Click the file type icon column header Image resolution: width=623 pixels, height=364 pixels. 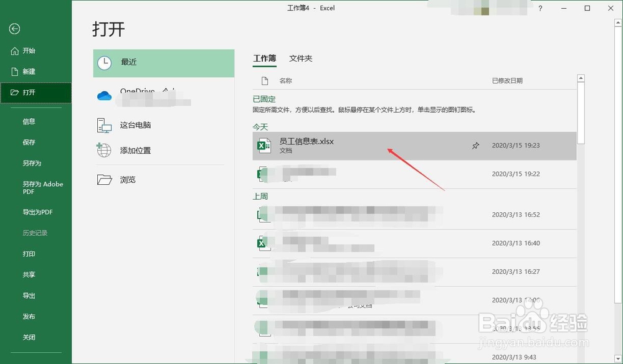click(x=265, y=81)
